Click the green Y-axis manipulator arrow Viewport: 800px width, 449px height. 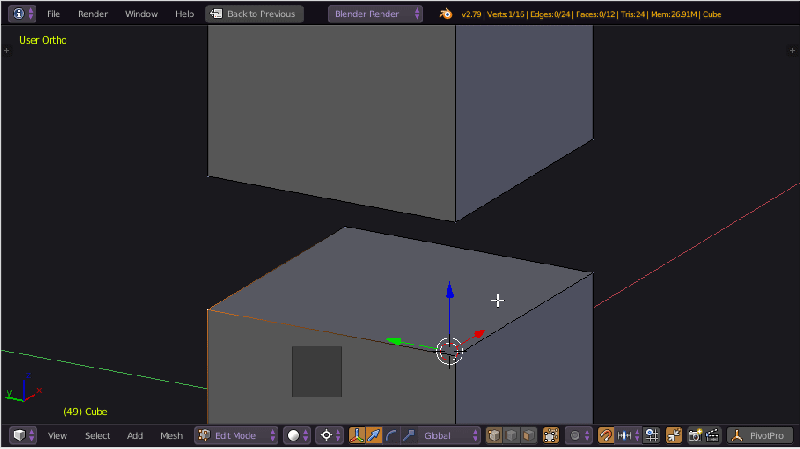(x=394, y=341)
